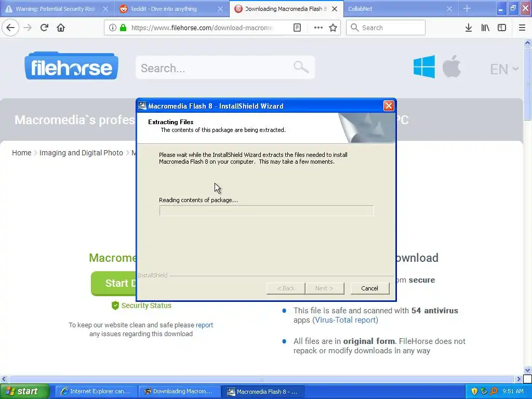This screenshot has height=399, width=532.
Task: Open a new tab with plus icon
Action: click(467, 8)
